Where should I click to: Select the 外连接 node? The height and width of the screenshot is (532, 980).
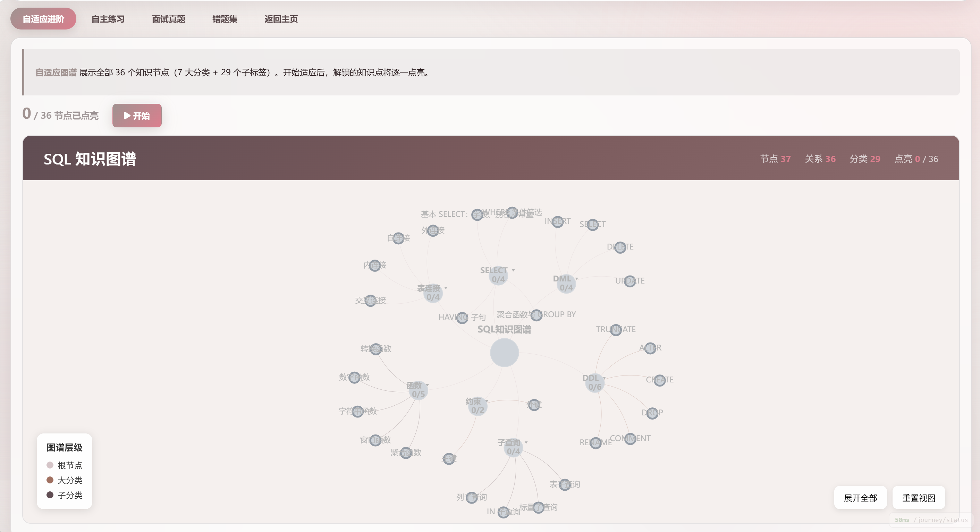click(433, 230)
